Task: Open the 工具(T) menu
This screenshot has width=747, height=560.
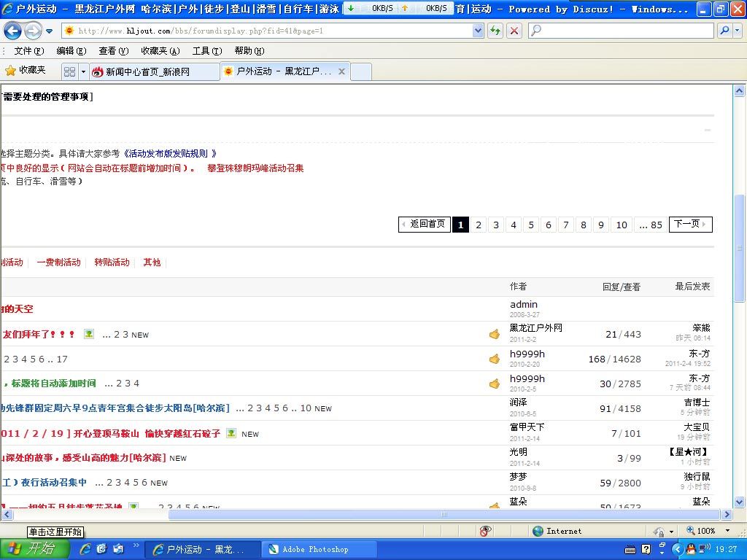Action: tap(206, 51)
